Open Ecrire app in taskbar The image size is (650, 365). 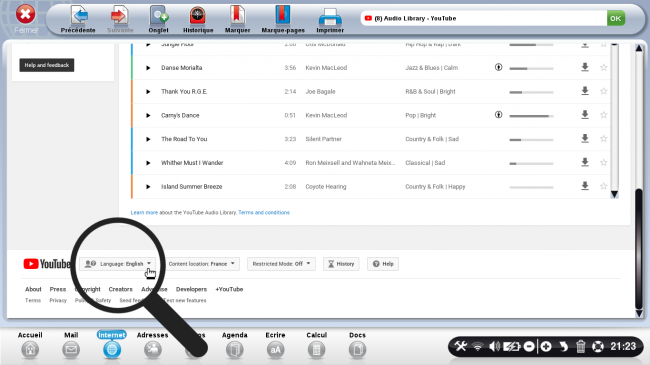[275, 345]
